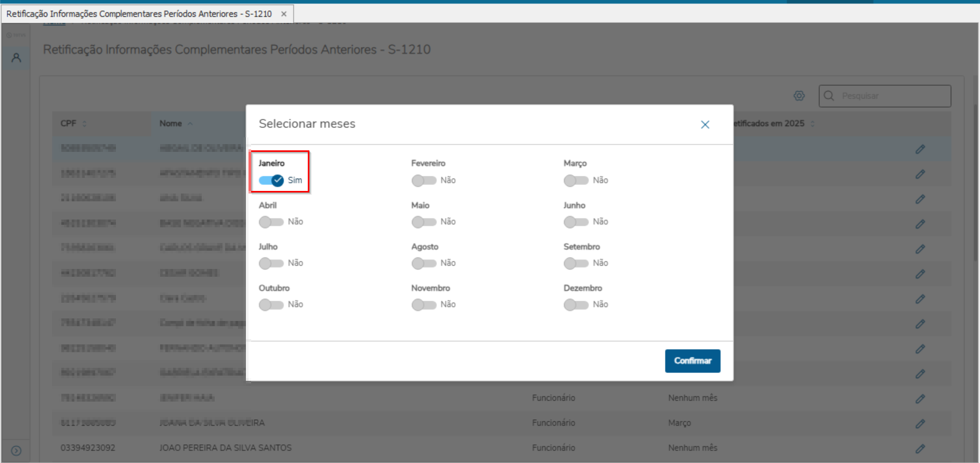Sort table by Nome column

pyautogui.click(x=190, y=124)
